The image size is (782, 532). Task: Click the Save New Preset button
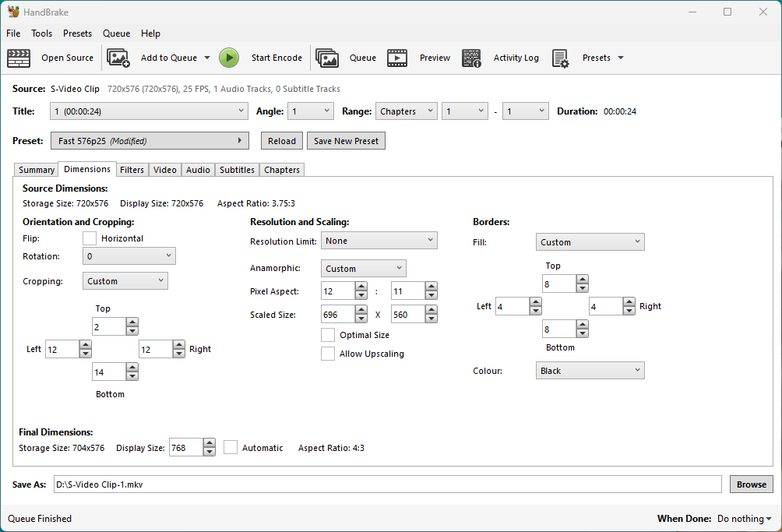coord(346,141)
